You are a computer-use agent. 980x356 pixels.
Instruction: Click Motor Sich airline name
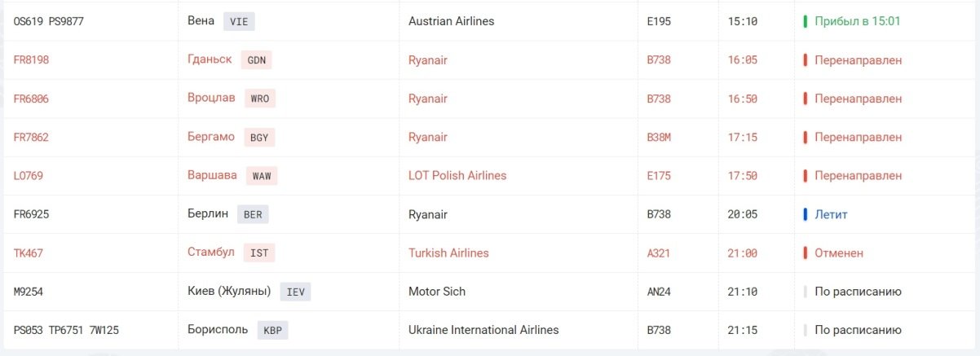tap(437, 292)
